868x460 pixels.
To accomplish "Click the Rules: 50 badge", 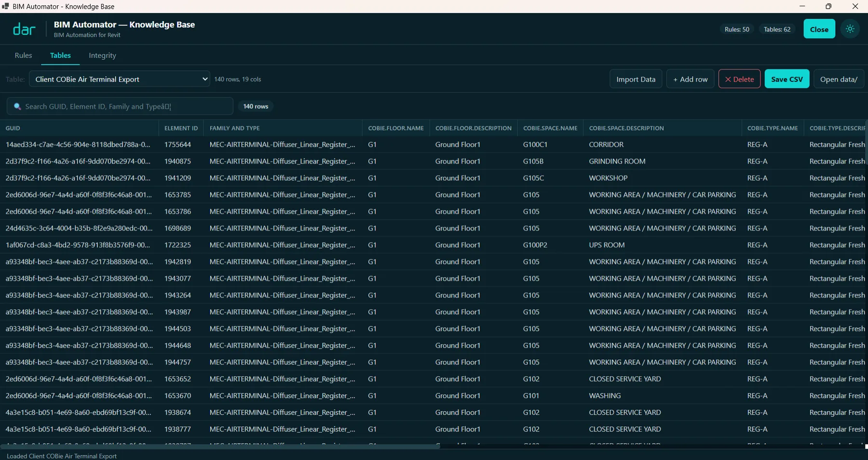I will pyautogui.click(x=737, y=29).
